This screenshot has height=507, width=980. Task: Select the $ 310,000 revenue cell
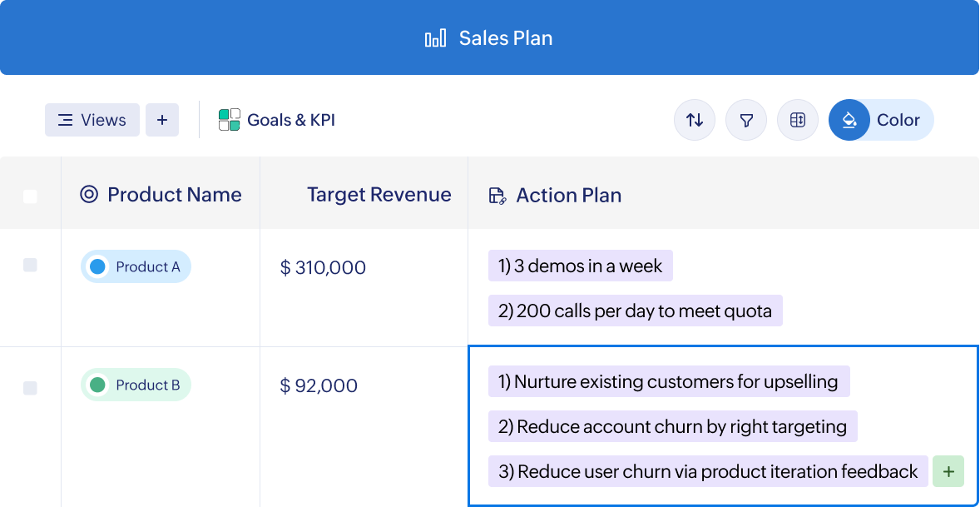pos(324,268)
